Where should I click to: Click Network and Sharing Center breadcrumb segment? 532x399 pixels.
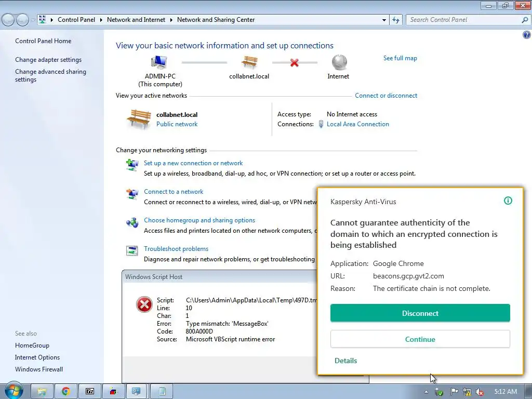[x=216, y=20]
